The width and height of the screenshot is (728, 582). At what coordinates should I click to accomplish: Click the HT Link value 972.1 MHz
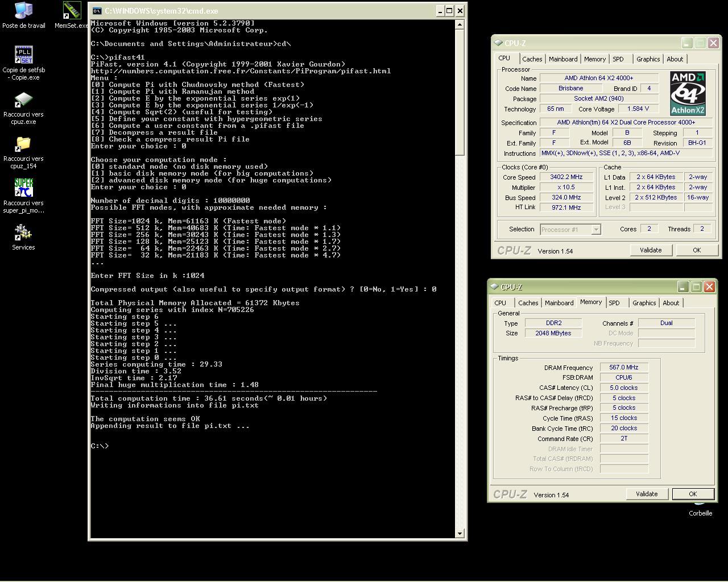[x=566, y=207]
